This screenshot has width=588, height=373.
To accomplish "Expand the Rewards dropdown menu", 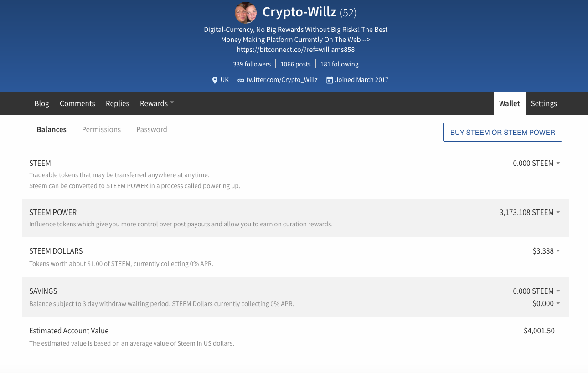I will (157, 103).
